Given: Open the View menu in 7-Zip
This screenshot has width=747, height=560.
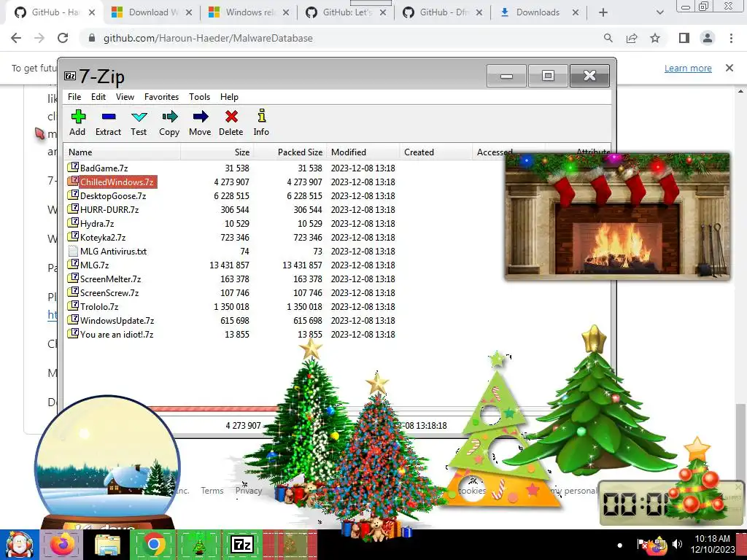Looking at the screenshot, I should click(x=125, y=97).
